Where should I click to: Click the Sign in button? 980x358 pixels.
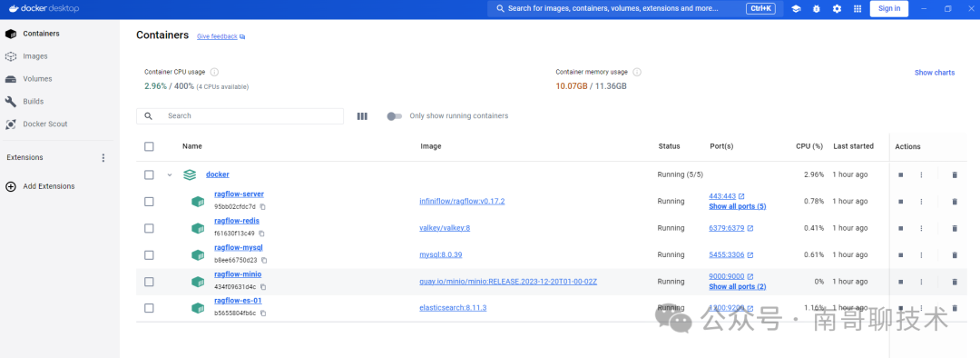[x=888, y=9]
